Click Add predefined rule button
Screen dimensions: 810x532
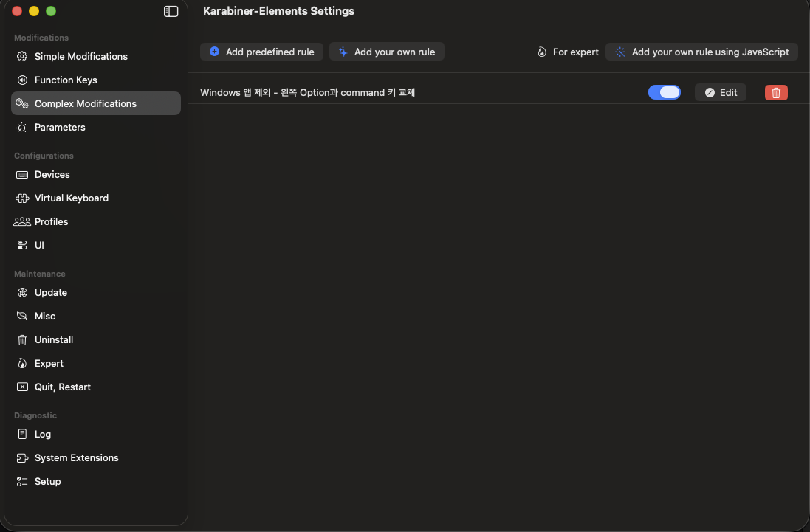coord(261,52)
